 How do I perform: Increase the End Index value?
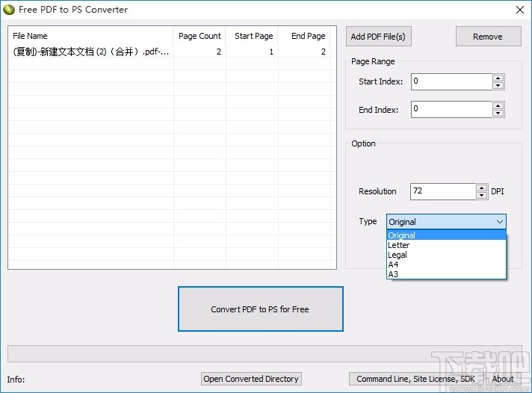498,106
